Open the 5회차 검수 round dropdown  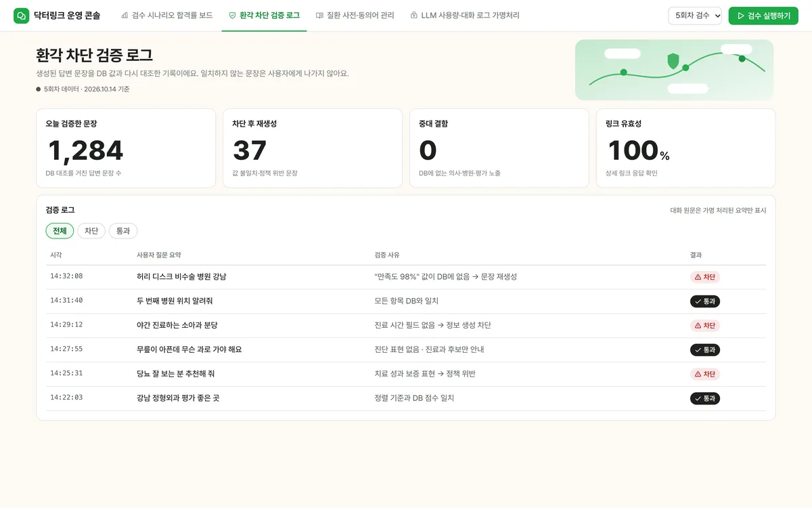pos(695,16)
